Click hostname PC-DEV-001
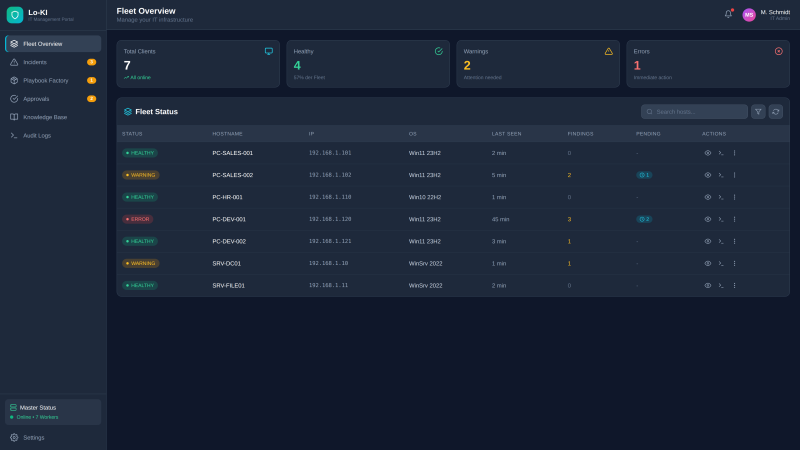 click(229, 219)
